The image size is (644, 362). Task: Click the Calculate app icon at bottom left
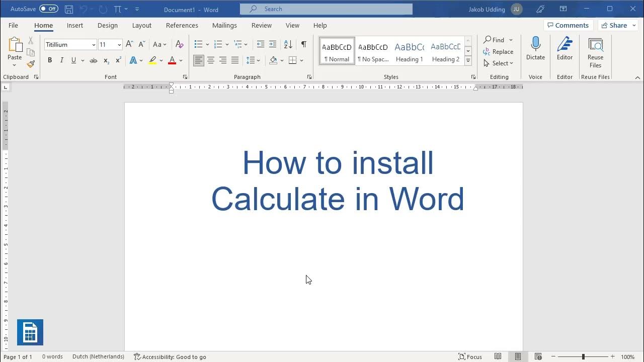point(30,332)
